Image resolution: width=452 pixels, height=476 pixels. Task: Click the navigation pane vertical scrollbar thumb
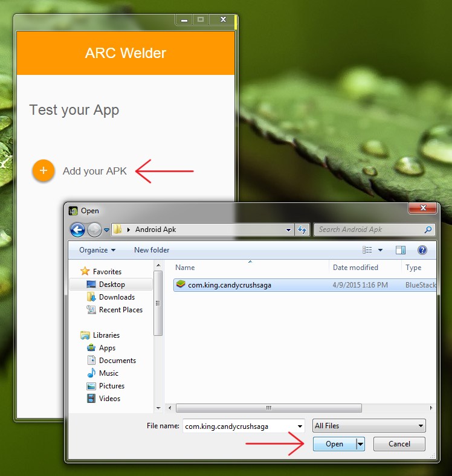click(158, 303)
